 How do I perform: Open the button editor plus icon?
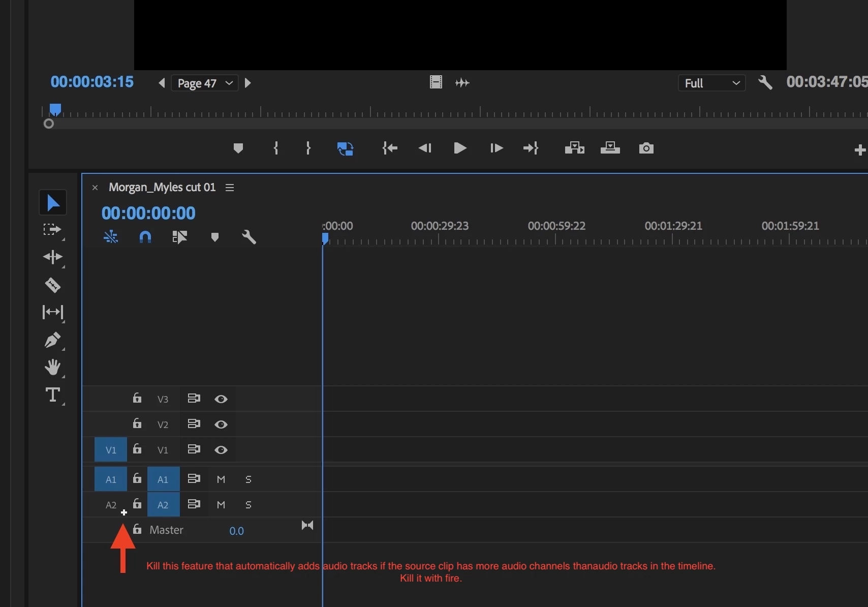click(x=860, y=149)
